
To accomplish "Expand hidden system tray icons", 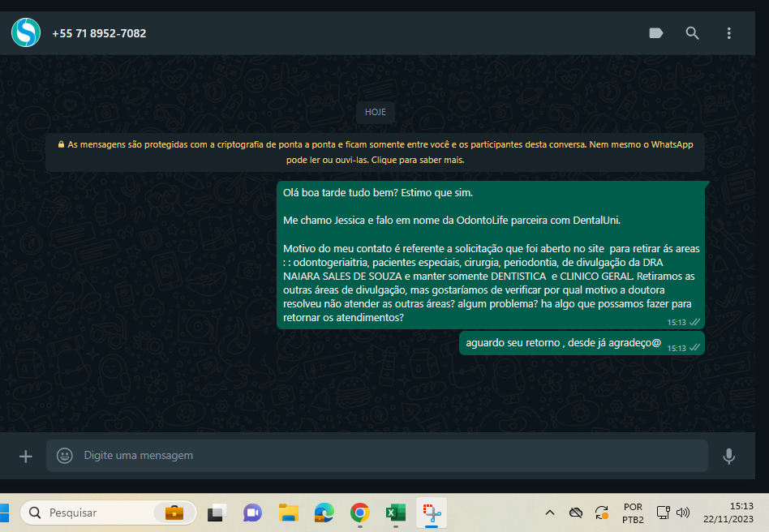I will pos(549,513).
